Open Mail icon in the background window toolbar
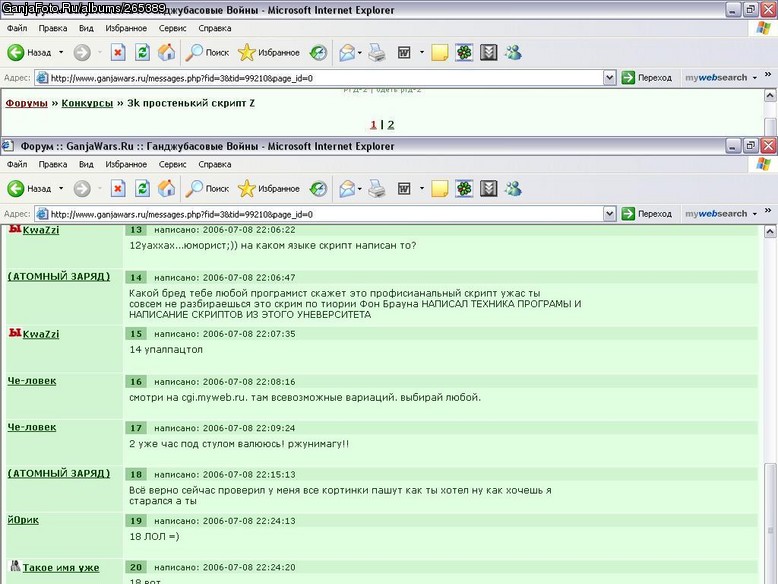778x584 pixels. point(347,52)
